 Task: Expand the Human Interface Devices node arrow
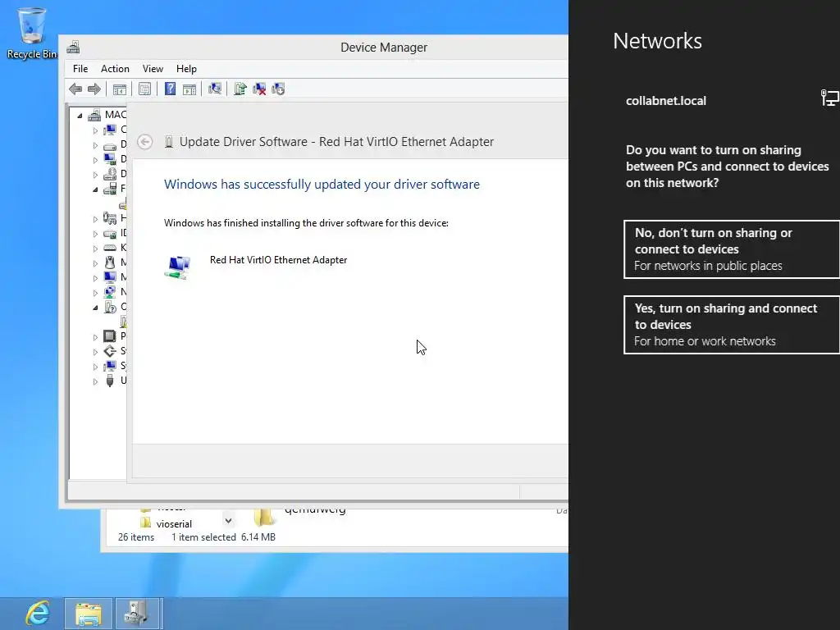point(95,219)
